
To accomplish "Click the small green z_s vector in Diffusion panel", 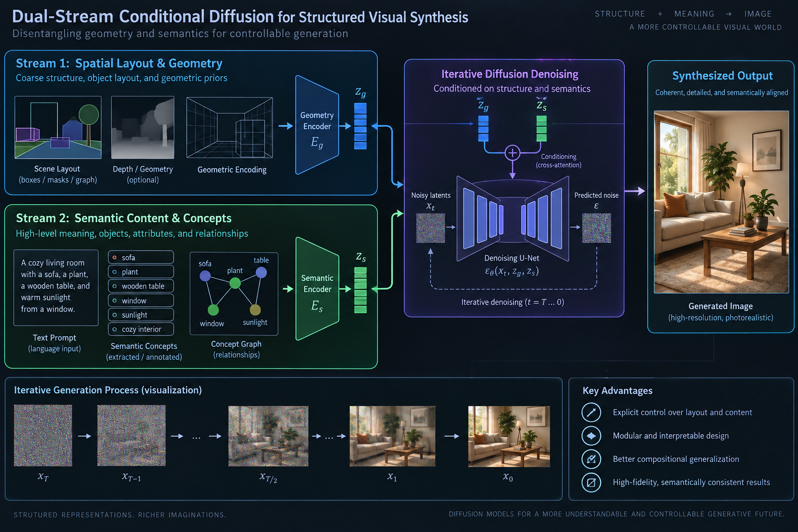I will pos(541,129).
